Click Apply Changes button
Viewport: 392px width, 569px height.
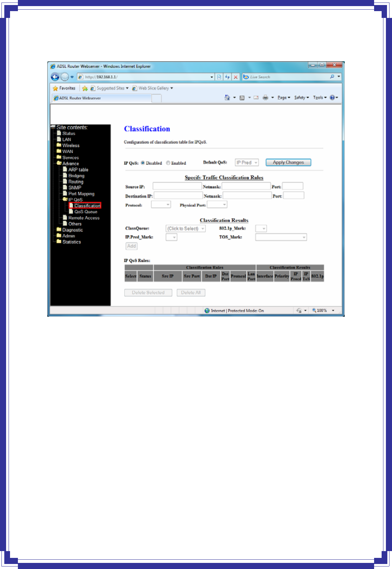[288, 162]
